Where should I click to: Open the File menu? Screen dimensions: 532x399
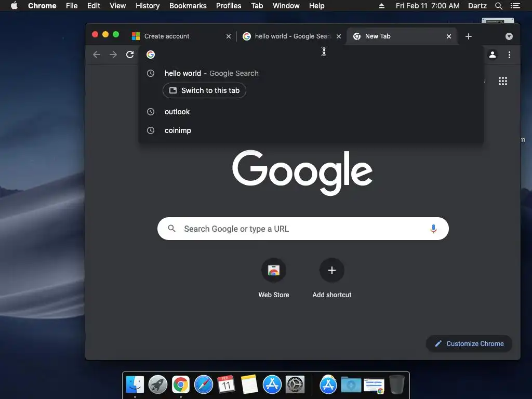[72, 6]
